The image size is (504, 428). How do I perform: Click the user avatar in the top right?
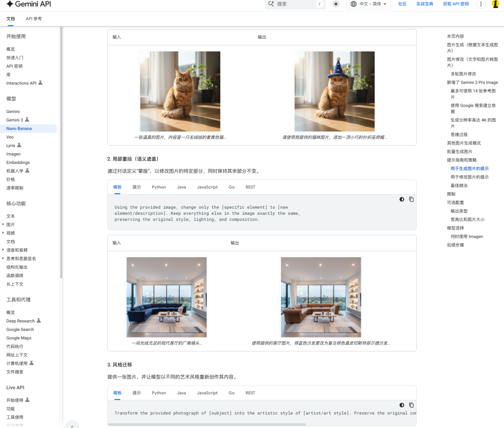pyautogui.click(x=495, y=4)
